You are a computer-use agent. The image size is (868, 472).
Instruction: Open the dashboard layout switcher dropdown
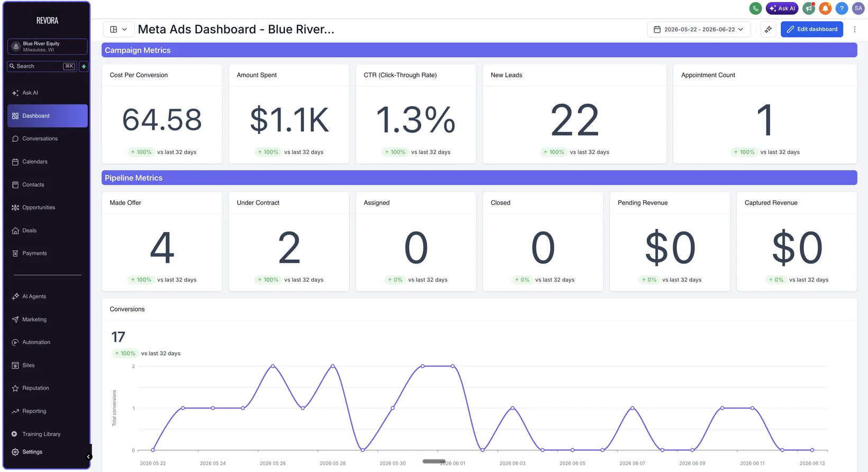[118, 29]
